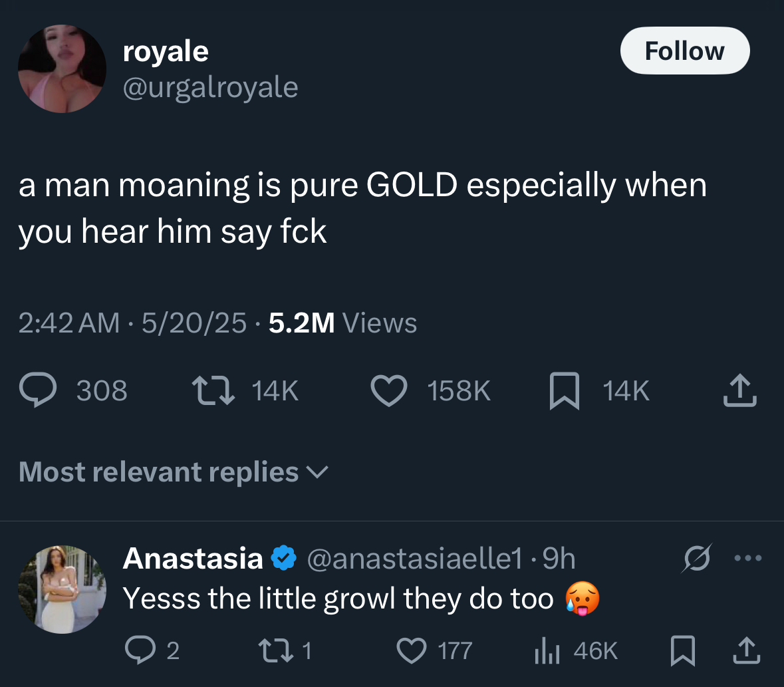Click Anastasia's verified badge
Image resolution: width=784 pixels, height=687 pixels.
tap(283, 558)
